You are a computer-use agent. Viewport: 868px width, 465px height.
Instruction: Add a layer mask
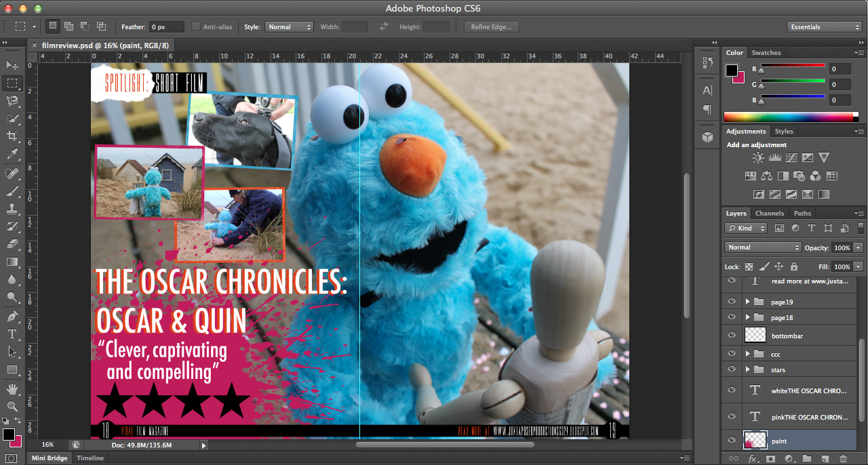(x=770, y=459)
